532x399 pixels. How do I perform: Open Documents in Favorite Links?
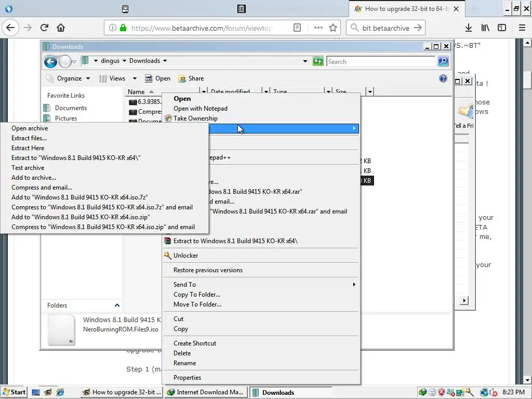point(71,108)
